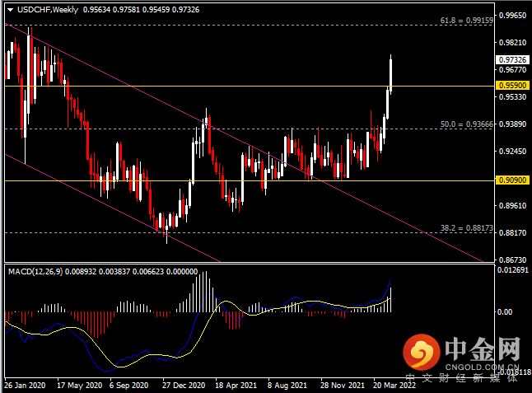Select the 0.95900 yellow price label
This screenshot has height=393, width=532.
513,85
